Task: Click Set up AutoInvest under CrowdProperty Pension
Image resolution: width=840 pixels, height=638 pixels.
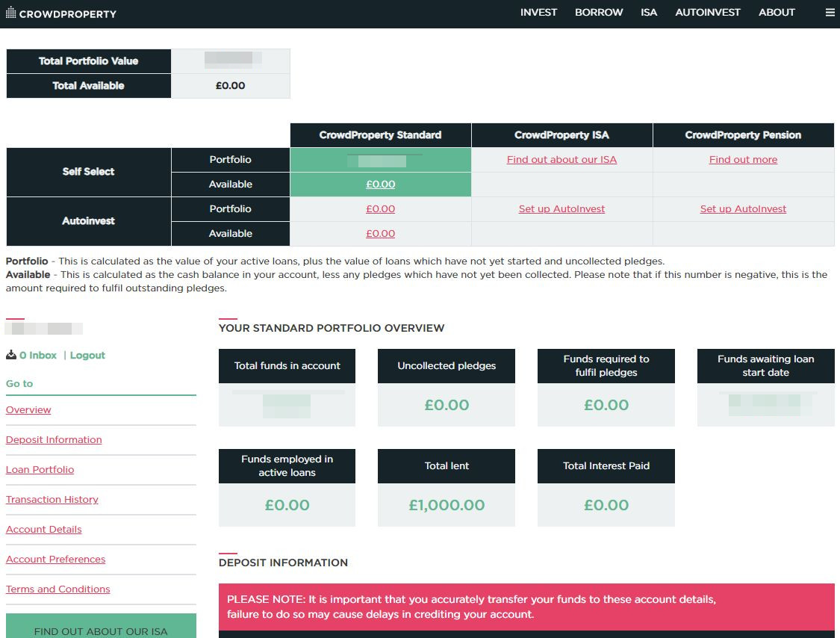Action: coord(743,208)
